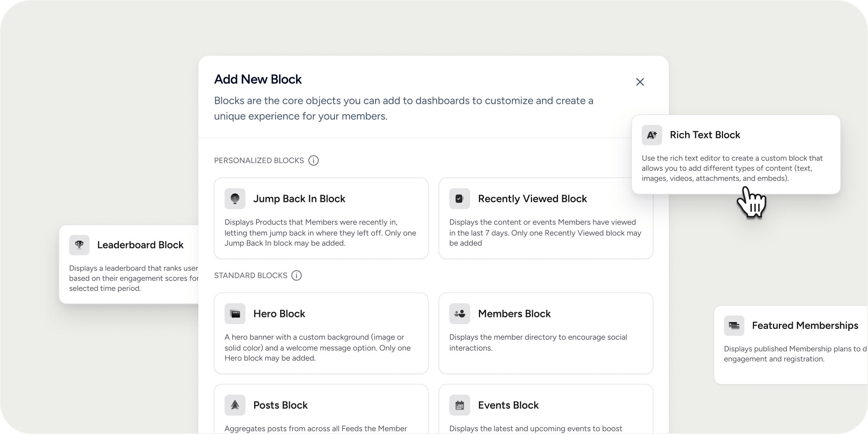Select the Rich Text Block title
Image resolution: width=868 pixels, height=434 pixels.
[x=705, y=135]
